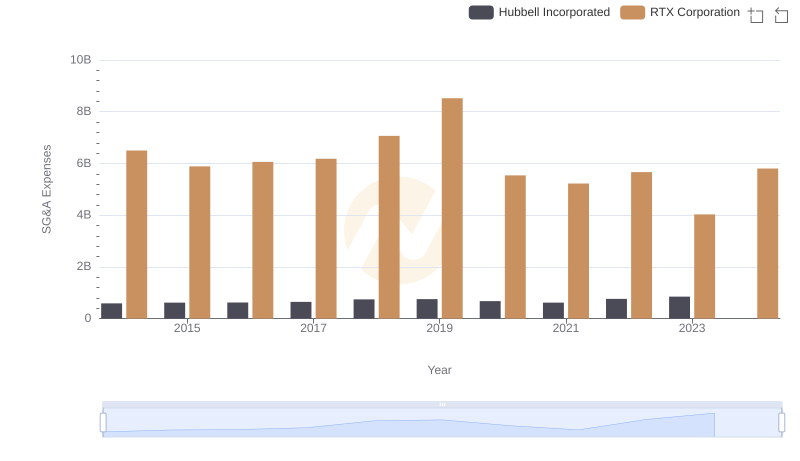Viewport: 800px width, 461px height.
Task: Click the 10B y-axis tick label
Action: pos(80,60)
